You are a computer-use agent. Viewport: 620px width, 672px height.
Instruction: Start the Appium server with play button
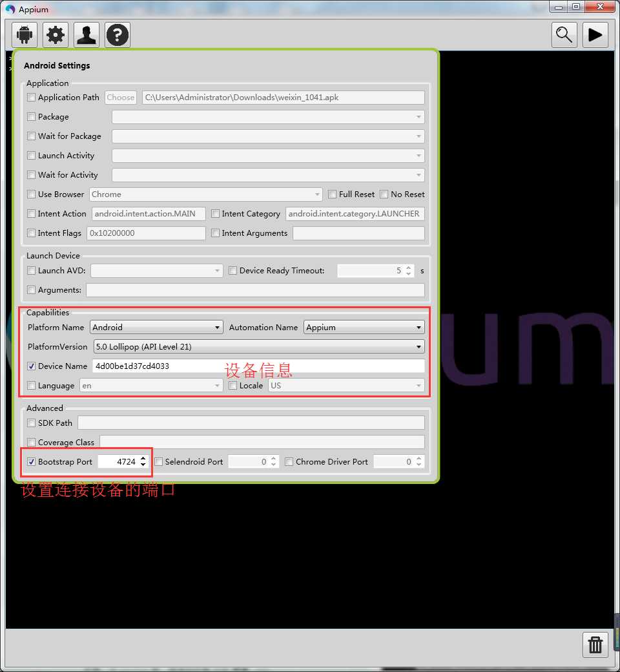click(595, 35)
